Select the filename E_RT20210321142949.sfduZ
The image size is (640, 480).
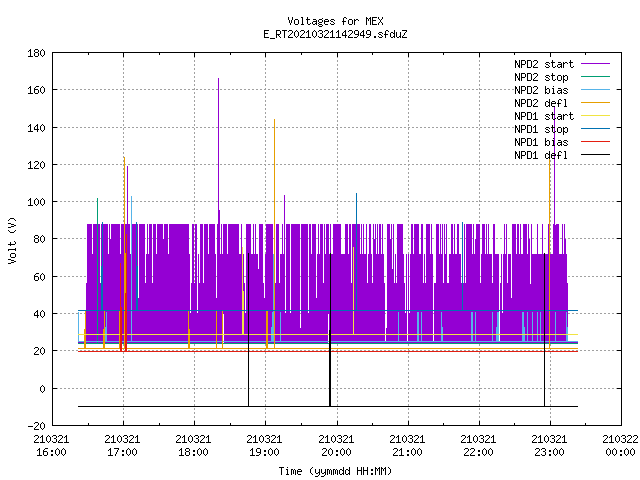tap(335, 34)
